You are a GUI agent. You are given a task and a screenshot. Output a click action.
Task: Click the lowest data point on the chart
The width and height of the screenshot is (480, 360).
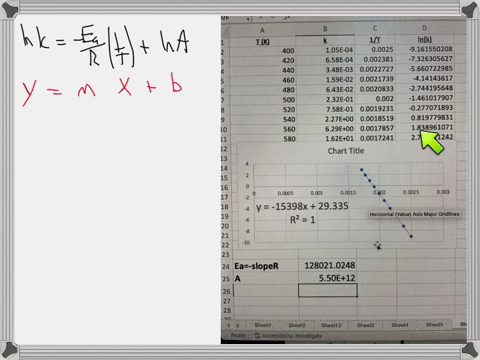point(411,236)
